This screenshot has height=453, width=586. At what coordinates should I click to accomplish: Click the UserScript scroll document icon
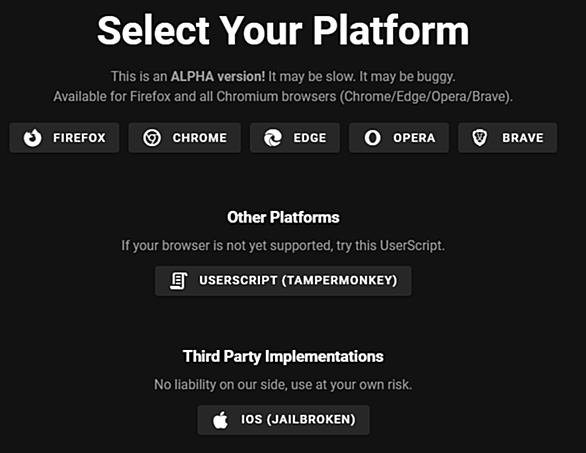pyautogui.click(x=179, y=281)
